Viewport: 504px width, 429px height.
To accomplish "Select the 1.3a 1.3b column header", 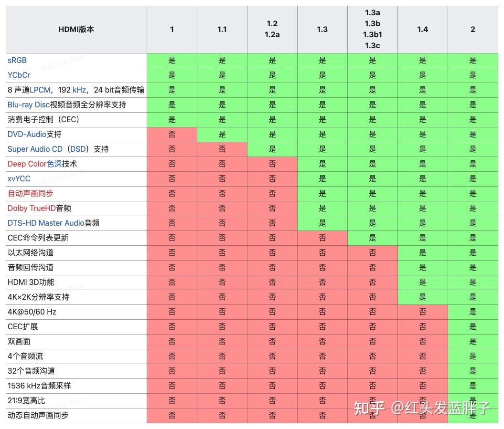I will (x=373, y=29).
